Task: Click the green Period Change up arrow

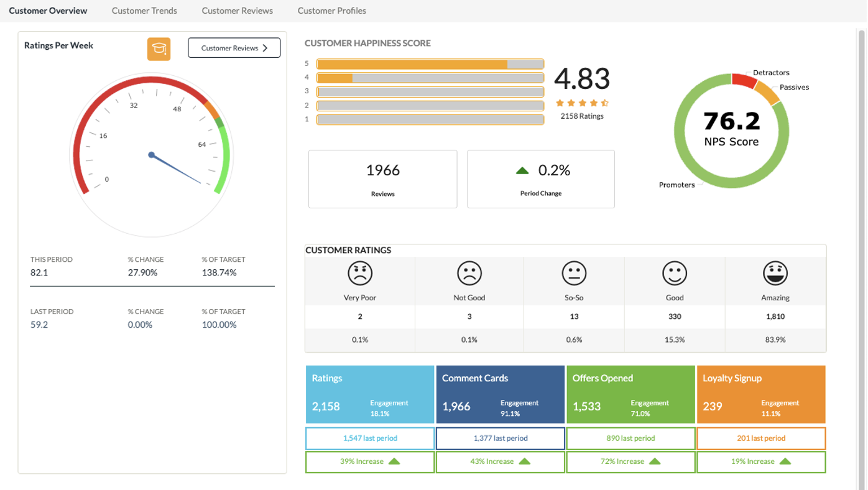Action: [522, 171]
